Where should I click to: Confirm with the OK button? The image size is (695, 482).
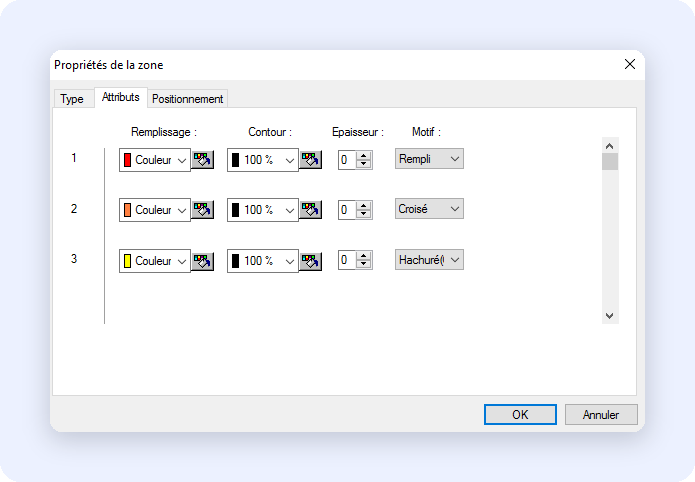click(520, 414)
